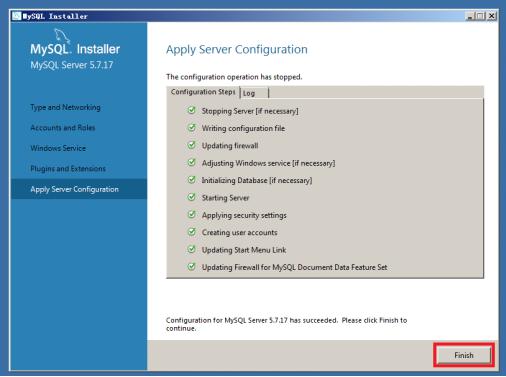
Task: Click check icon beside Updating firewall
Action: (x=191, y=145)
